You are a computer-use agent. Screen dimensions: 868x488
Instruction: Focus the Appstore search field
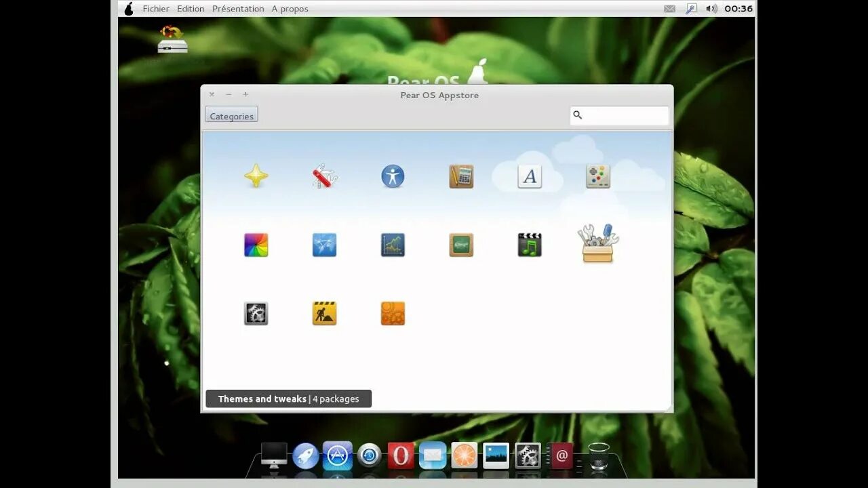(619, 115)
